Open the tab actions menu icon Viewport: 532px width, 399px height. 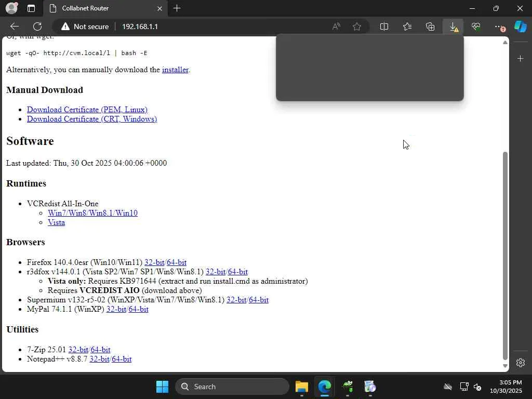[x=31, y=8]
